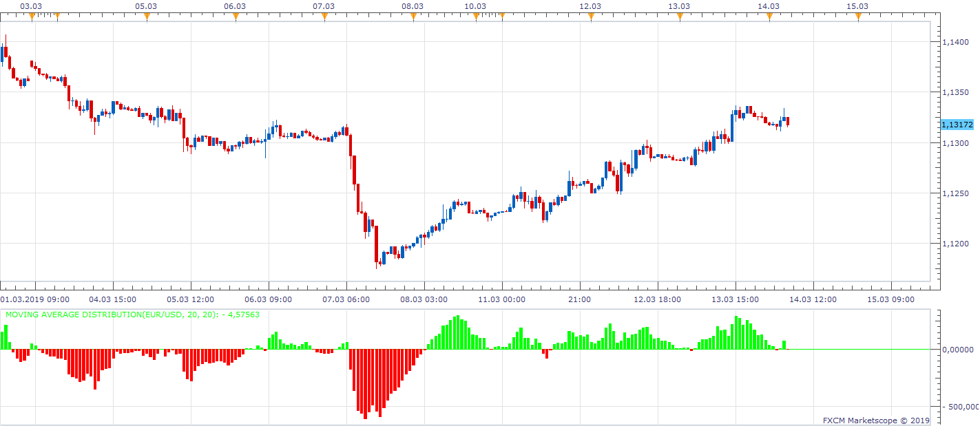980x426 pixels.
Task: Click the 06.03 09:00 time label
Action: (x=269, y=299)
